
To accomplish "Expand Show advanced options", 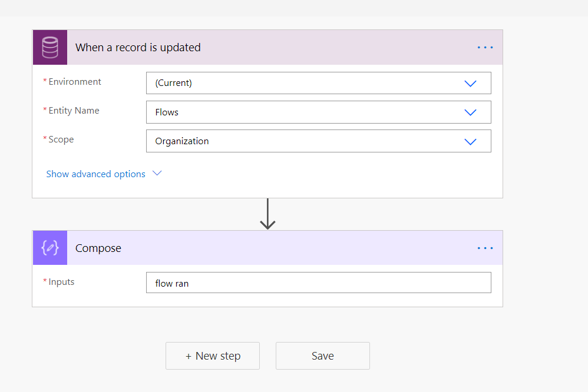I will click(95, 174).
